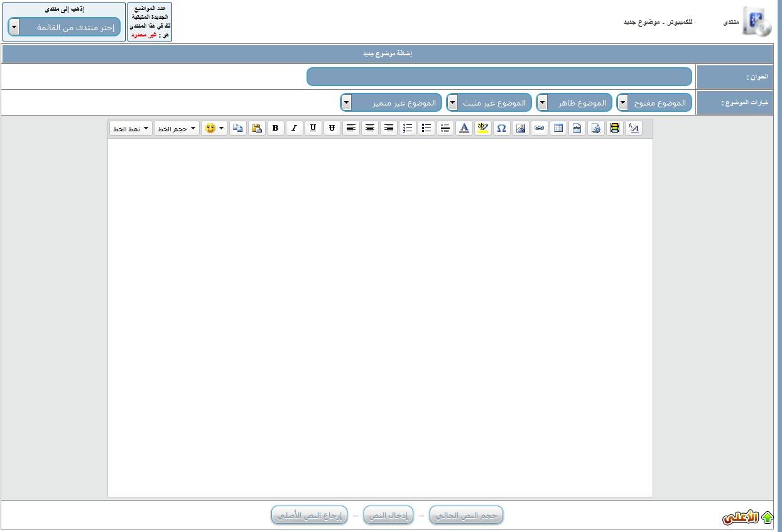Open the font color picker
This screenshot has width=782, height=532.
click(x=464, y=128)
